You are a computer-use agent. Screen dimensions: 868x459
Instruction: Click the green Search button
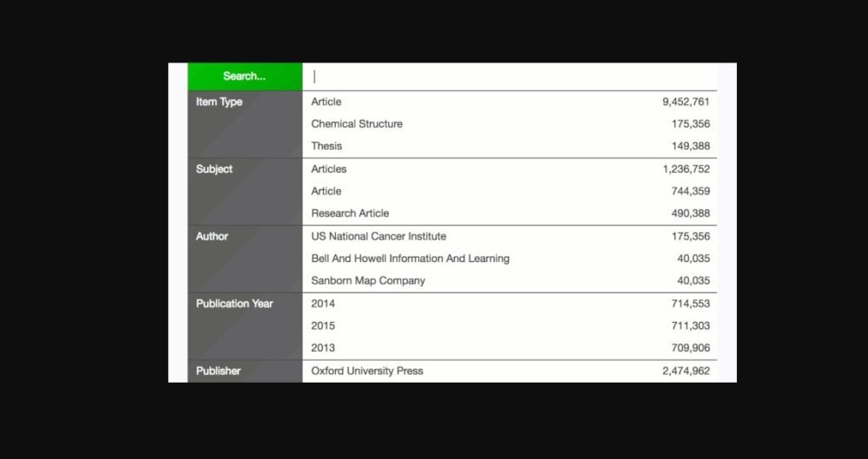245,76
